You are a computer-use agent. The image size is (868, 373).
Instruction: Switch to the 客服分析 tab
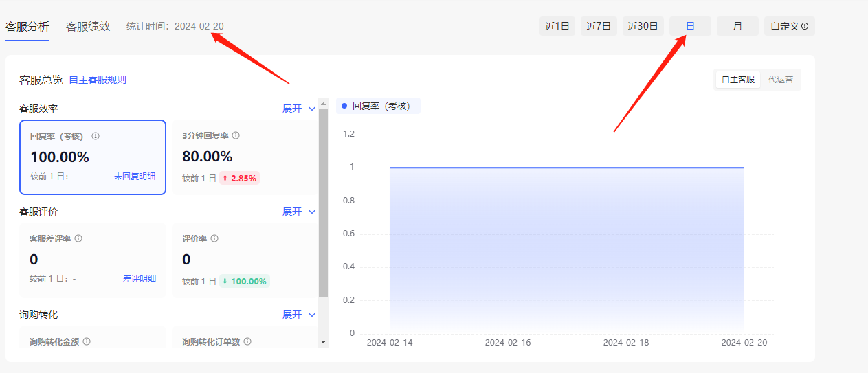pos(27,27)
